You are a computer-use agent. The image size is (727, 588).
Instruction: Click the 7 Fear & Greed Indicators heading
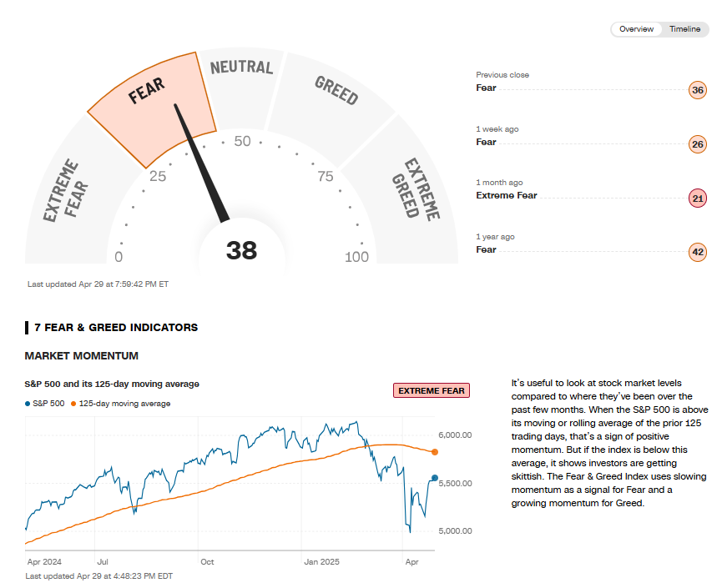click(x=116, y=328)
